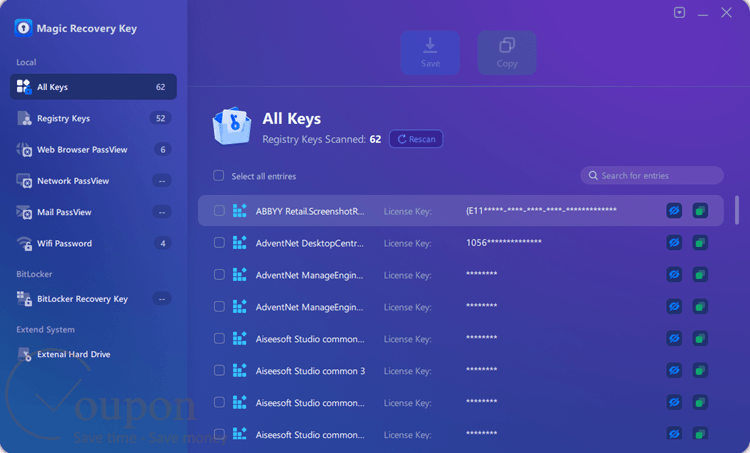Select Extenal Hard Drive option
The image size is (750, 453).
click(x=93, y=354)
